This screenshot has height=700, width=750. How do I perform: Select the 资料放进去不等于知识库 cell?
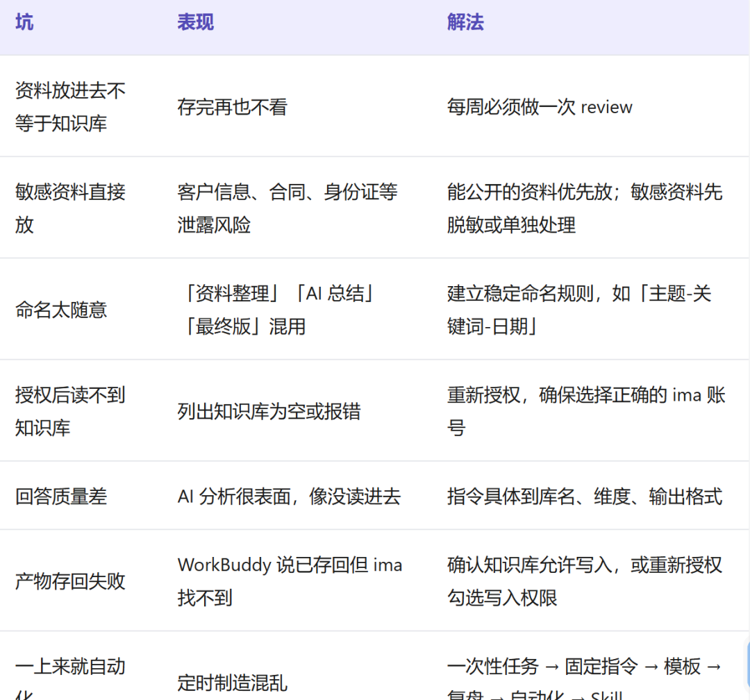coord(70,107)
